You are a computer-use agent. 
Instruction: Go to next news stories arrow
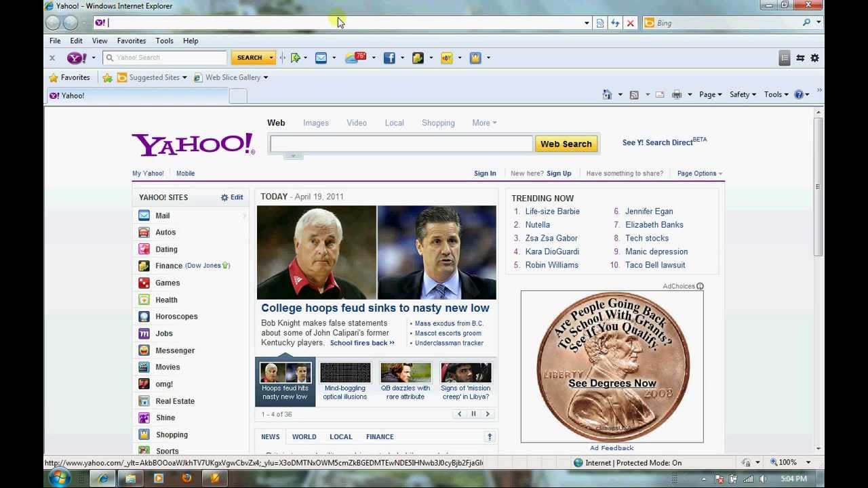[x=487, y=414]
